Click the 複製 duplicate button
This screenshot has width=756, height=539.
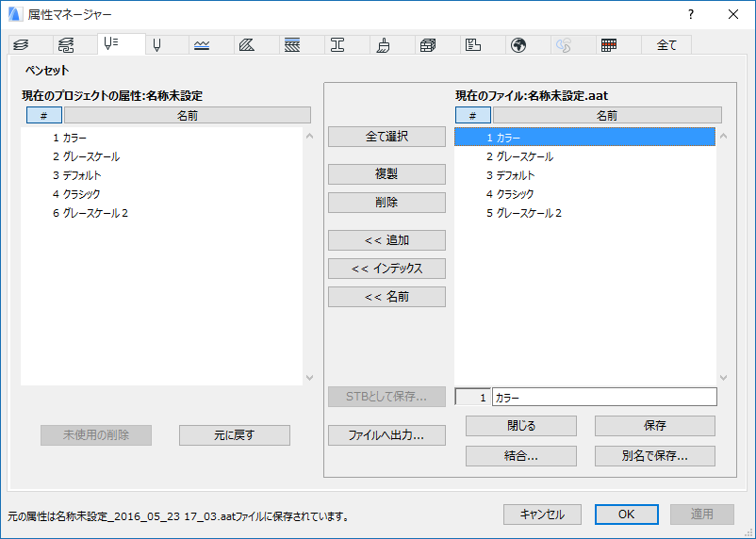pos(386,174)
